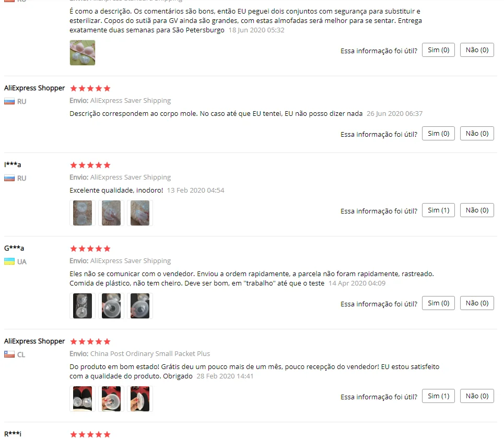Vote Sim (1) on 'Excelente qualidade' review
The image size is (504, 439).
[x=438, y=210]
